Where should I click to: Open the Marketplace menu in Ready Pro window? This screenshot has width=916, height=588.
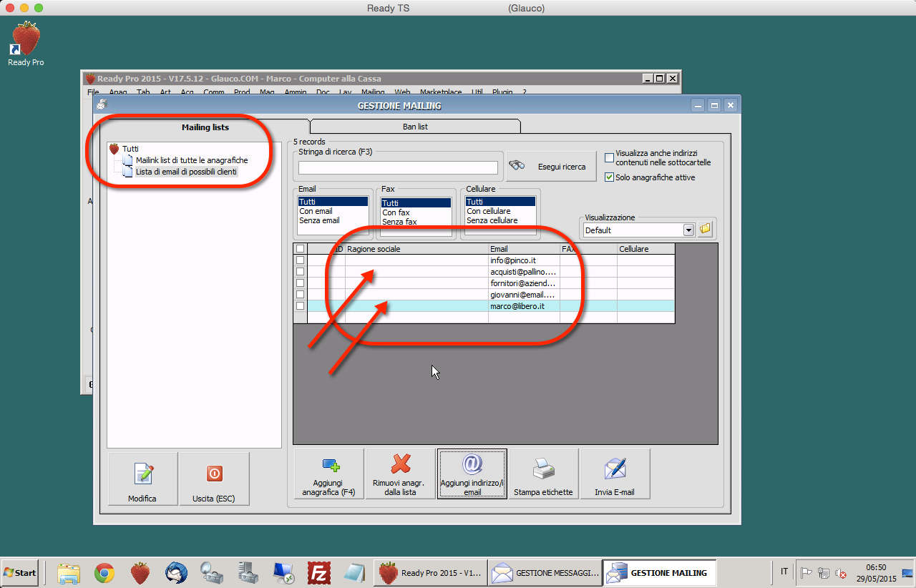coord(441,92)
